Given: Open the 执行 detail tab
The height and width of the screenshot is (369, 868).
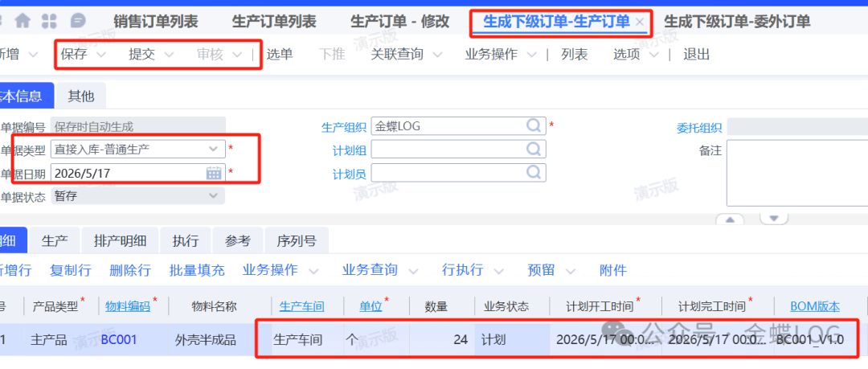Looking at the screenshot, I should point(186,241).
